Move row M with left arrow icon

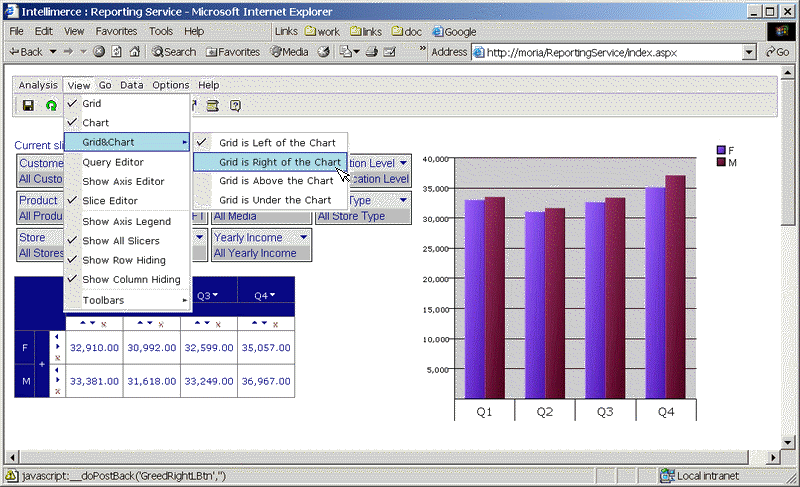coord(57,370)
